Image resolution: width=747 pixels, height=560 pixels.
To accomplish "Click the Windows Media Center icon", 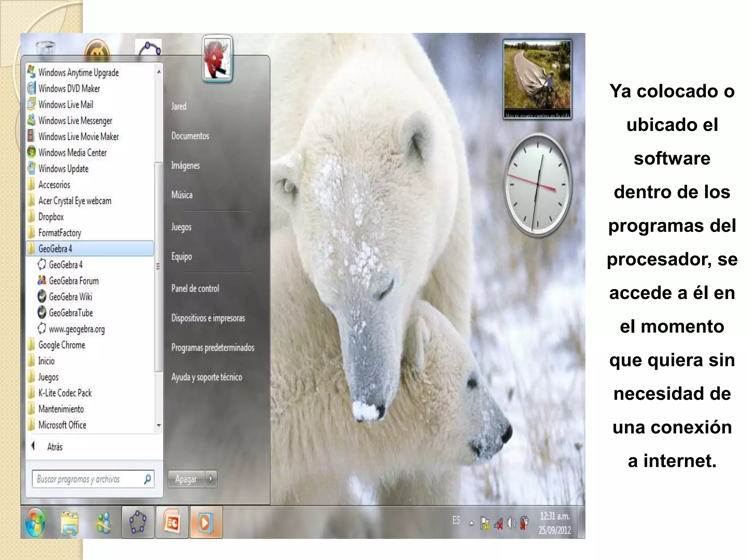I will click(32, 152).
